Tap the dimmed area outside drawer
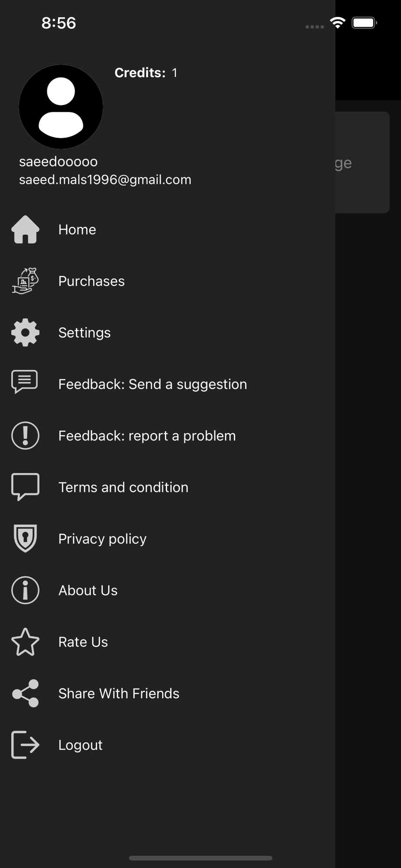Viewport: 401px width, 868px height. 368,521
